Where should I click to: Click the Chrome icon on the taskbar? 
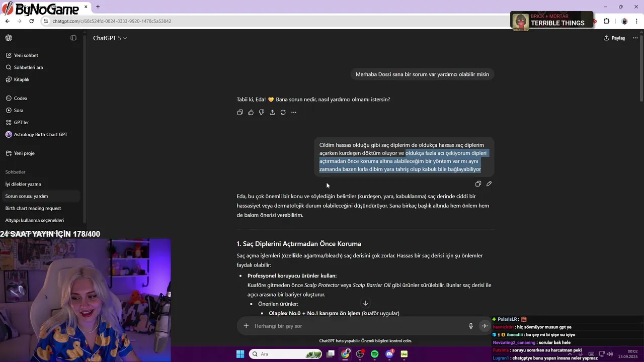coord(345,354)
